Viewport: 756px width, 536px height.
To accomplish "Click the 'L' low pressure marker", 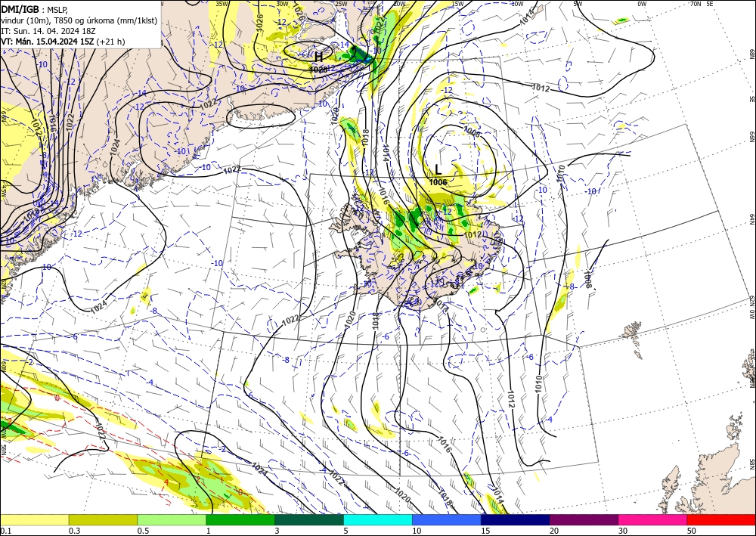I will 438,169.
